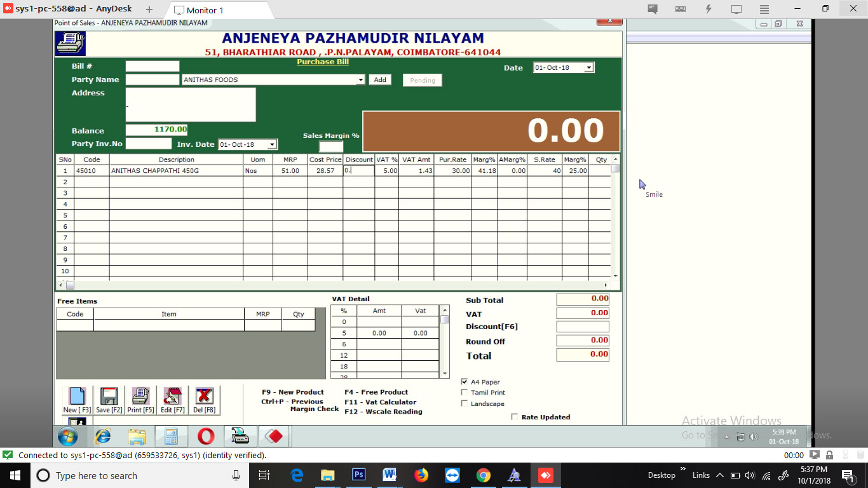The height and width of the screenshot is (488, 868).
Task: Click the New [F3] bill icon
Action: (x=77, y=400)
